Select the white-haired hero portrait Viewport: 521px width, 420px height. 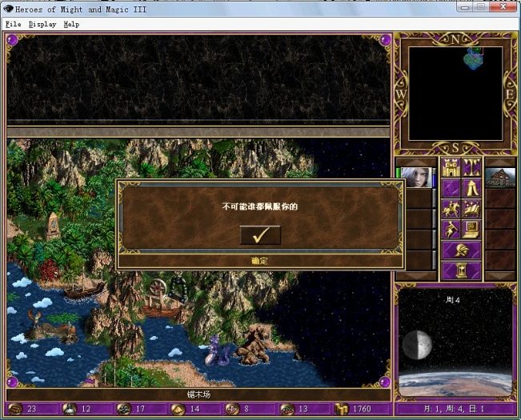pyautogui.click(x=416, y=178)
